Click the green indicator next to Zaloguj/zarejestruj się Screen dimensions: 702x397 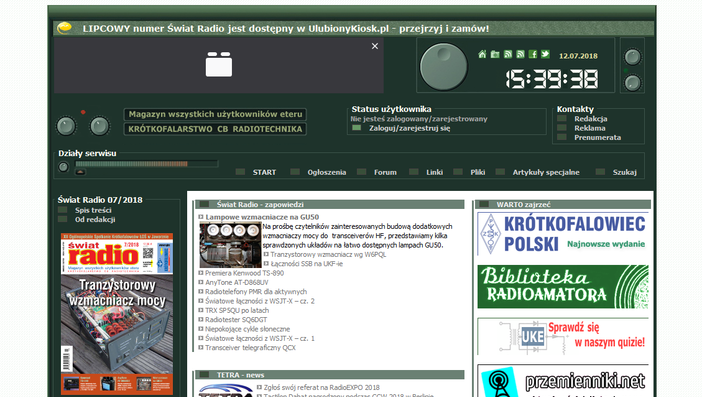pyautogui.click(x=357, y=128)
